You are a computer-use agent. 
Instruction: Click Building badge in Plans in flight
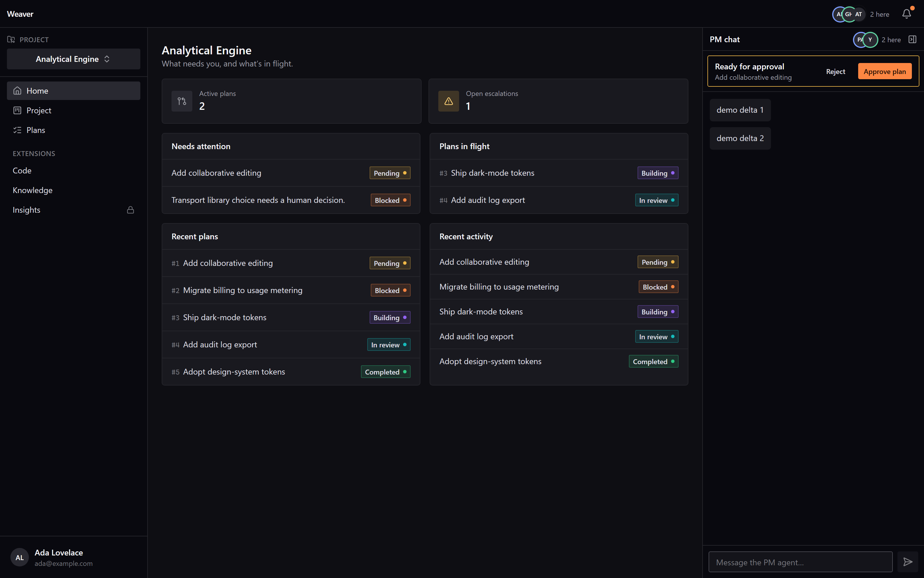pos(657,173)
